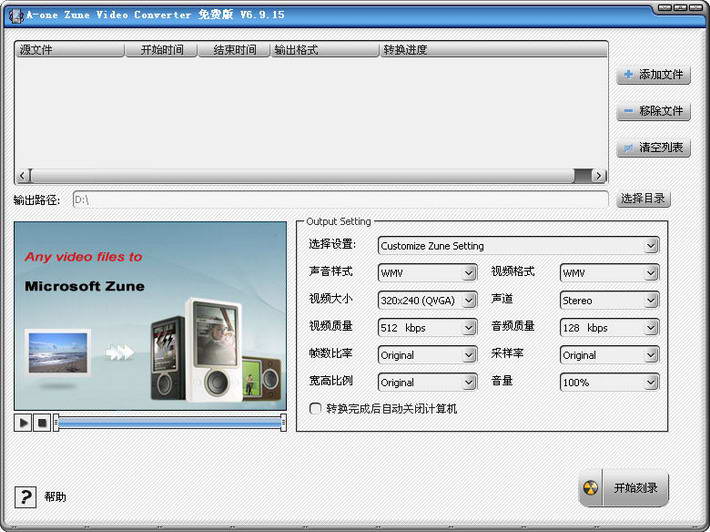
Task: Click the 添加文件 add file button
Action: coord(653,75)
